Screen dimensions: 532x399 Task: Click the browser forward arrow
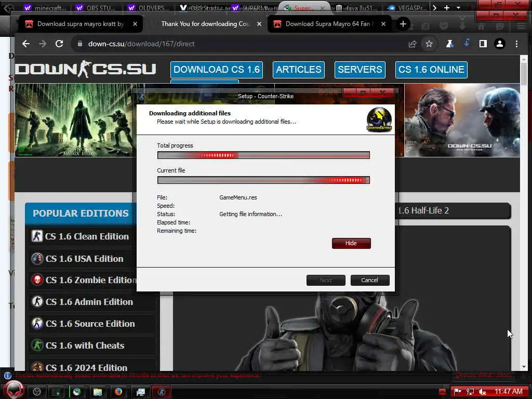(x=43, y=44)
